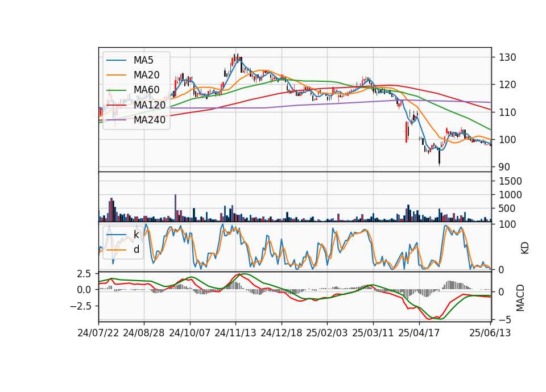Click the 25/02/03 date axis label
546x392 pixels.
pyautogui.click(x=327, y=333)
